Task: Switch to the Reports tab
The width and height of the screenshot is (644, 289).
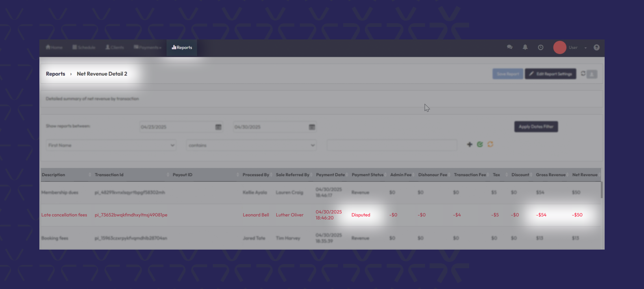Action: [x=182, y=47]
